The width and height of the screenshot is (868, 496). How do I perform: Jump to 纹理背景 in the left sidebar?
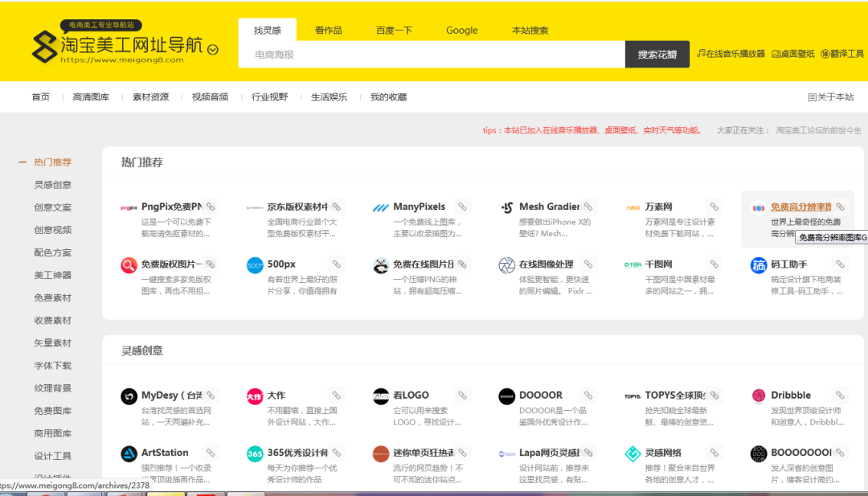(x=52, y=388)
